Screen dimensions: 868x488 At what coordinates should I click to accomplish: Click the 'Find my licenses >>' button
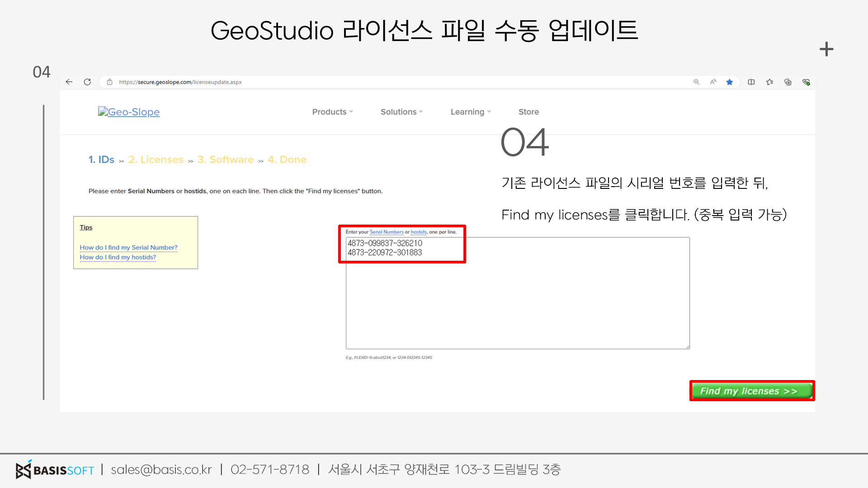click(752, 391)
